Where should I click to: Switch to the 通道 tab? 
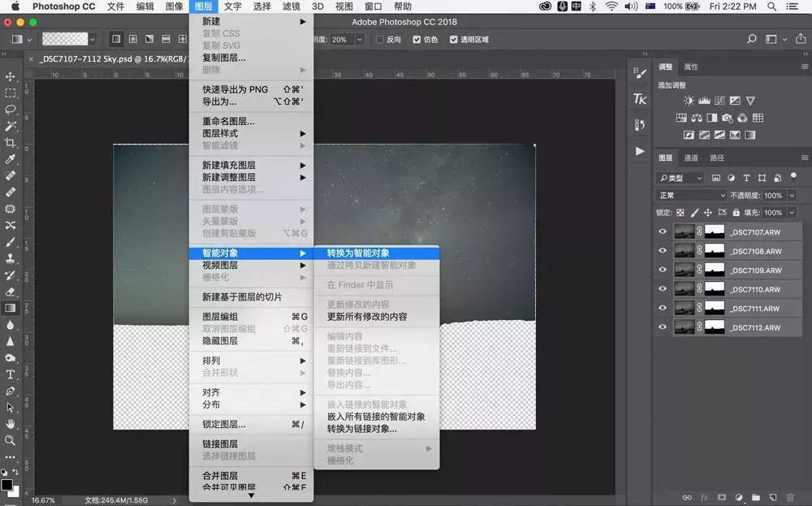[693, 158]
